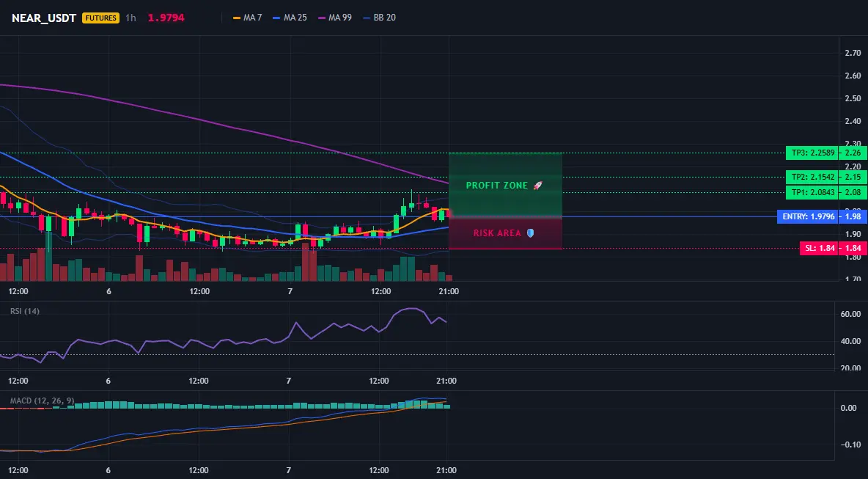Click the shield icon in risk area
This screenshot has width=868, height=479.
pyautogui.click(x=530, y=233)
